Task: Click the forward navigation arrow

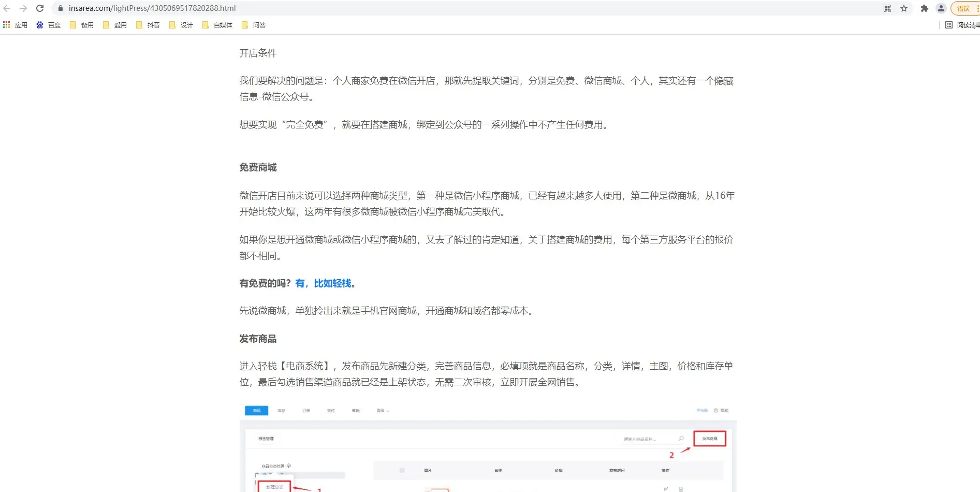Action: pos(23,8)
